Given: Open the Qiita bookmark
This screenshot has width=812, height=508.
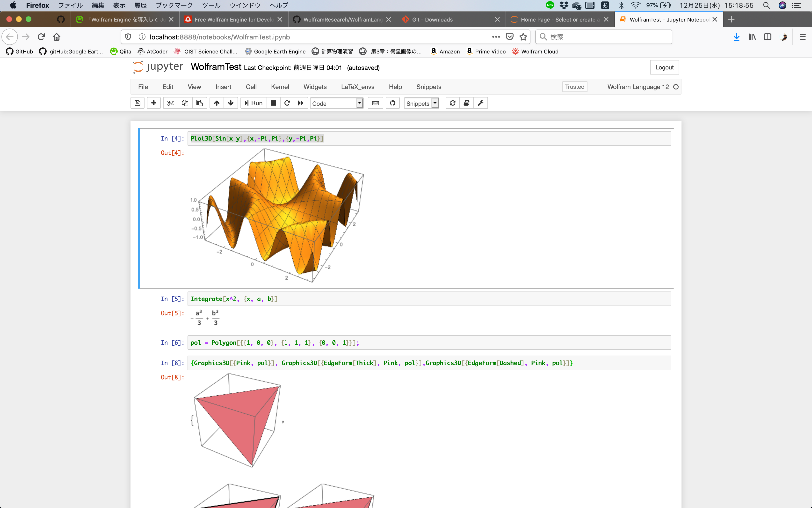Looking at the screenshot, I should (121, 51).
